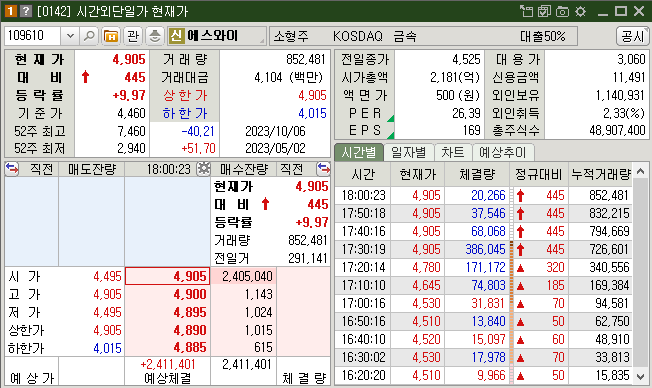This screenshot has height=388, width=652.
Task: Click the camera screen capture icon
Action: click(x=562, y=11)
